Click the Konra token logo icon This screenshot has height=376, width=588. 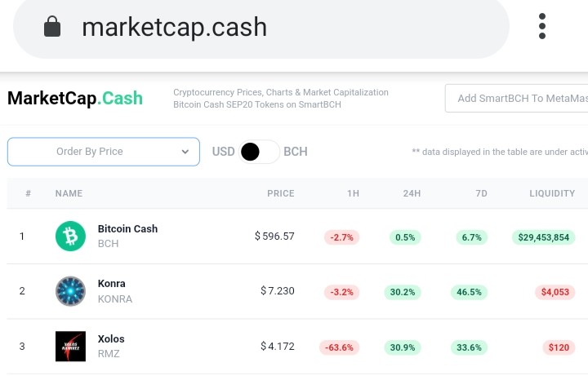70,291
